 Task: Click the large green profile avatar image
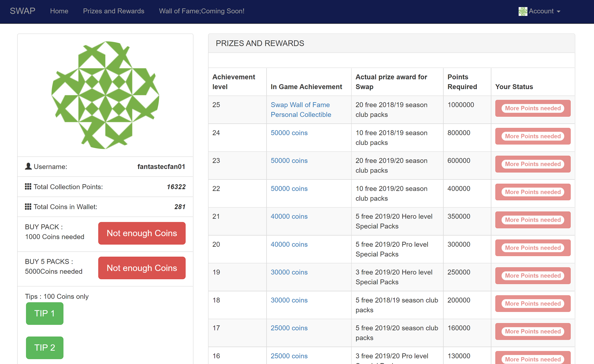pos(105,95)
